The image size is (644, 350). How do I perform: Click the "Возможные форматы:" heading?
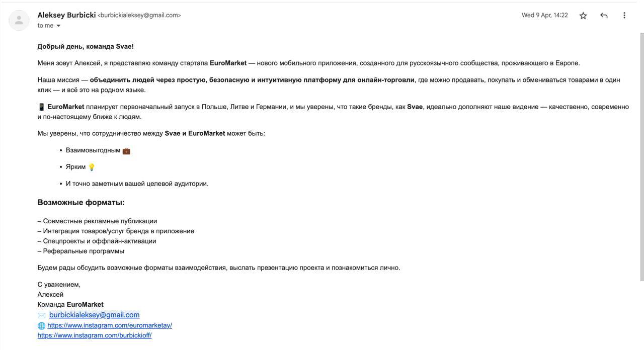(81, 203)
